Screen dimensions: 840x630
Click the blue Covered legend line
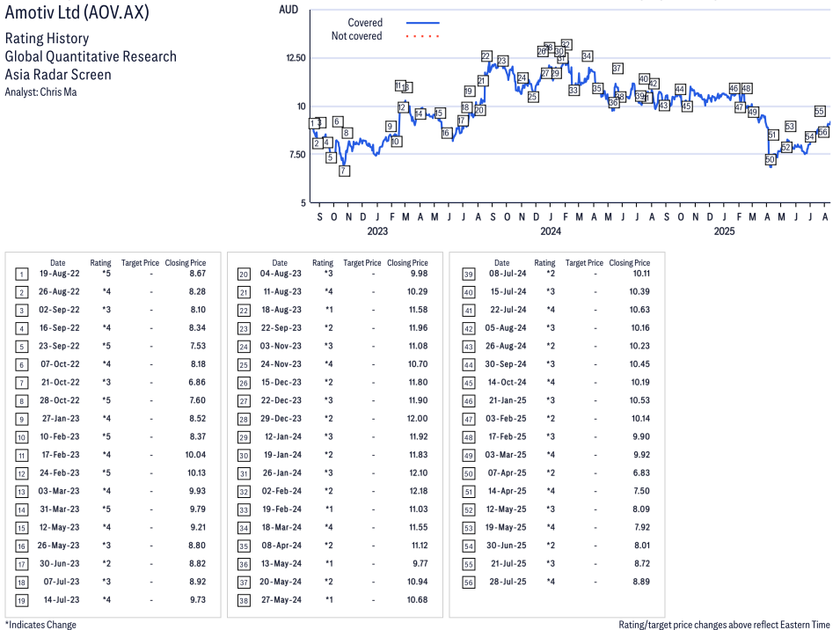point(423,23)
